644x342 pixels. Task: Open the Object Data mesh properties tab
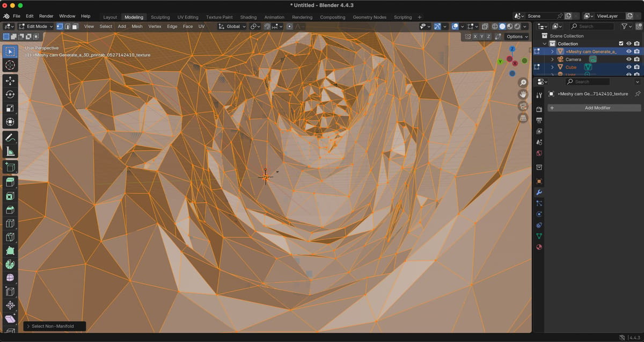[x=539, y=236]
